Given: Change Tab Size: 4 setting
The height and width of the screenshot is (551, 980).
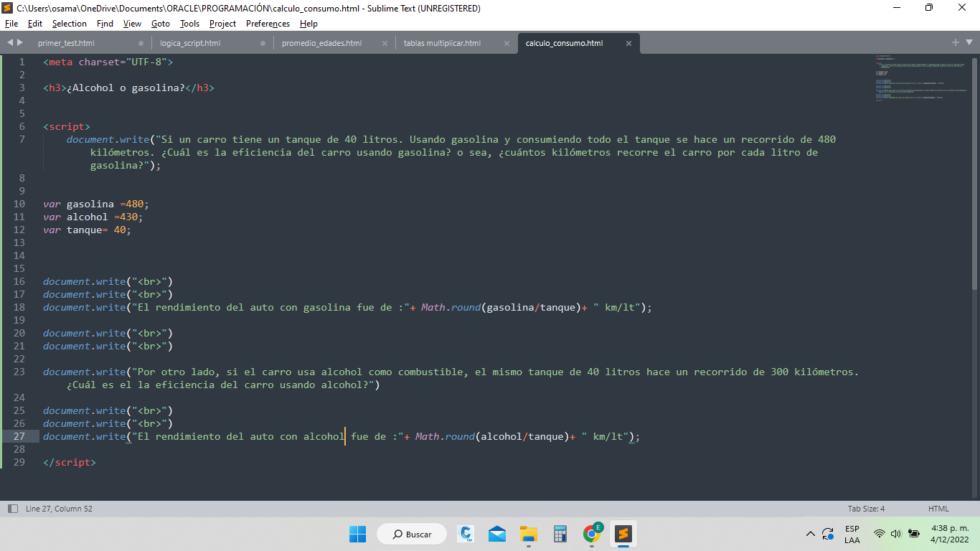Looking at the screenshot, I should tap(866, 509).
